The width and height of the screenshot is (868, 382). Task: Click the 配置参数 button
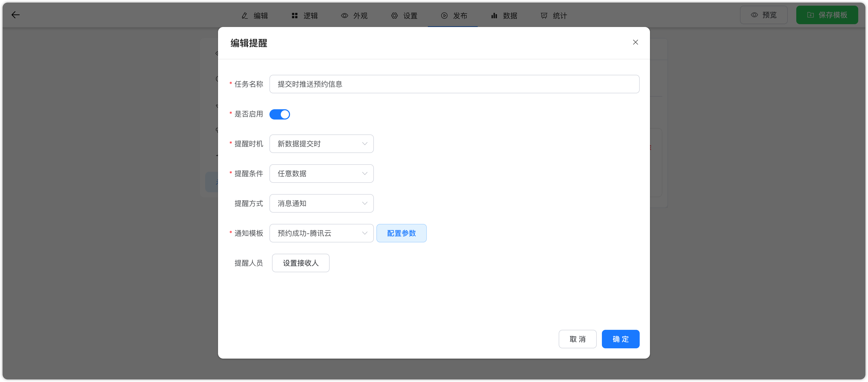401,233
